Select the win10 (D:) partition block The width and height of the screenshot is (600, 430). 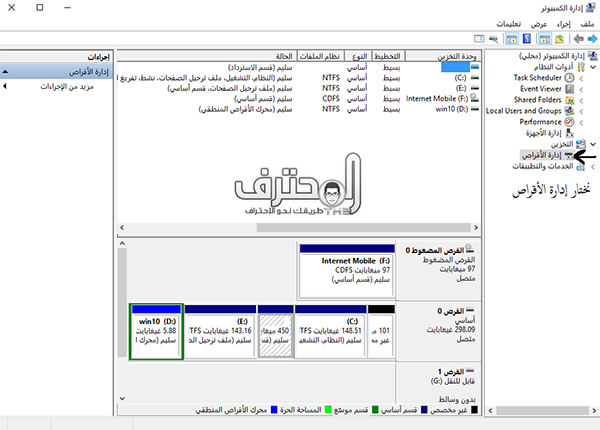coord(155,335)
